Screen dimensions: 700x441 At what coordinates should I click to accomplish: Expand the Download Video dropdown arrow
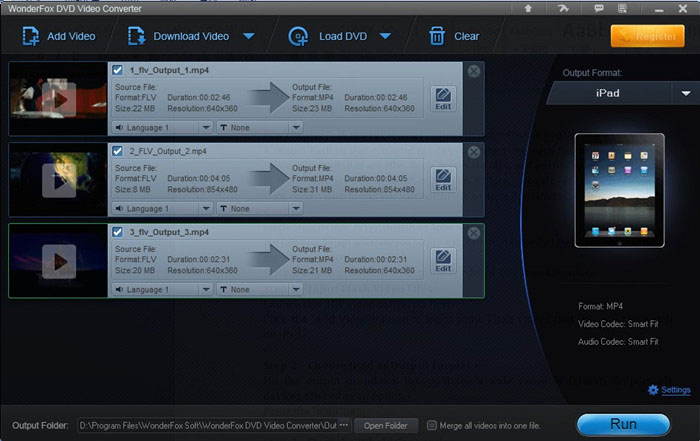click(249, 36)
